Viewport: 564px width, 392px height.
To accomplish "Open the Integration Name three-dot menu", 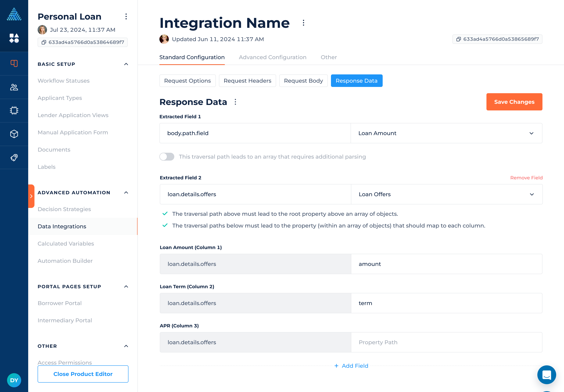I will click(303, 23).
